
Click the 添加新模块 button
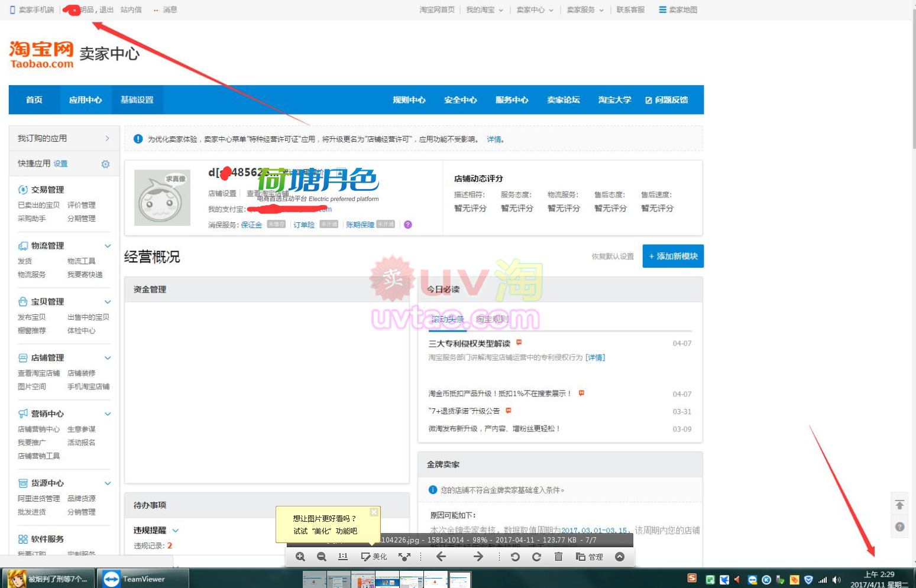(x=673, y=256)
